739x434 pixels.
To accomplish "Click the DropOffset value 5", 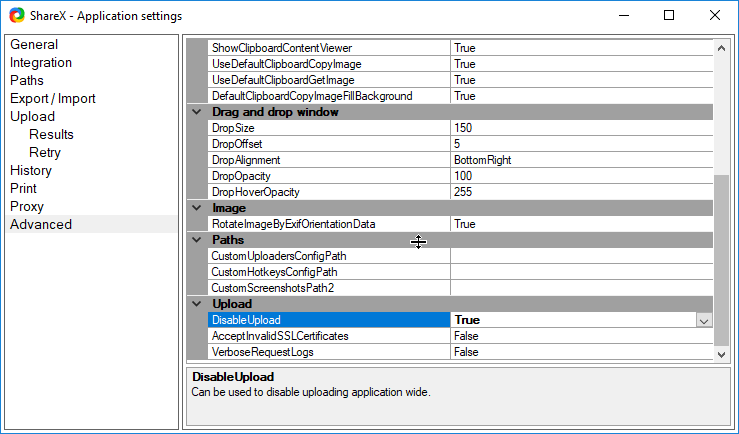I will point(582,144).
